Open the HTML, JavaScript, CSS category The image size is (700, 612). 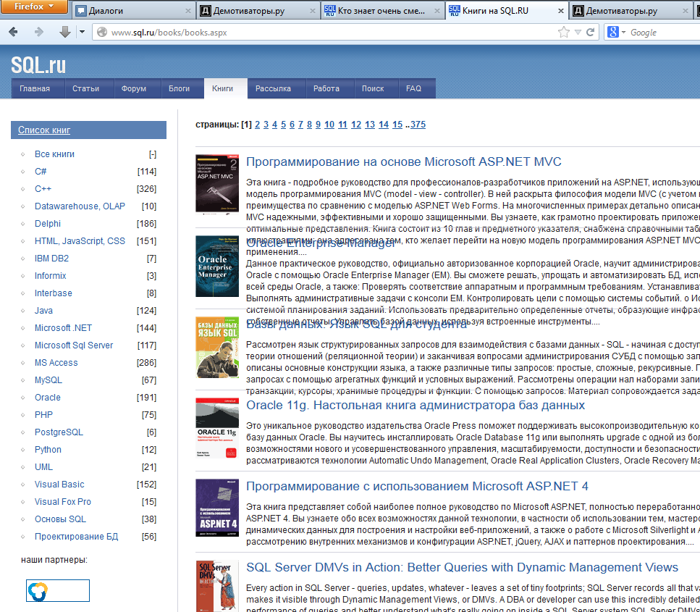coord(80,241)
